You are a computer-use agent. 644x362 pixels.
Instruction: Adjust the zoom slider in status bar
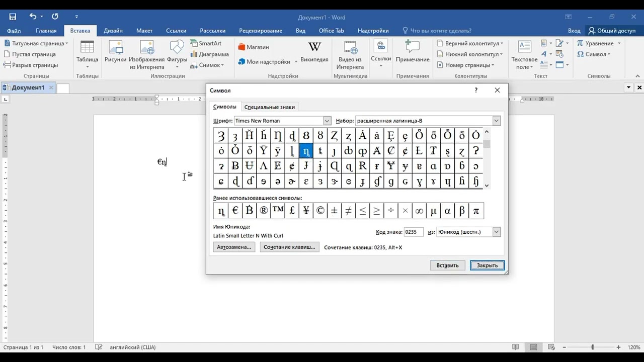(x=593, y=347)
